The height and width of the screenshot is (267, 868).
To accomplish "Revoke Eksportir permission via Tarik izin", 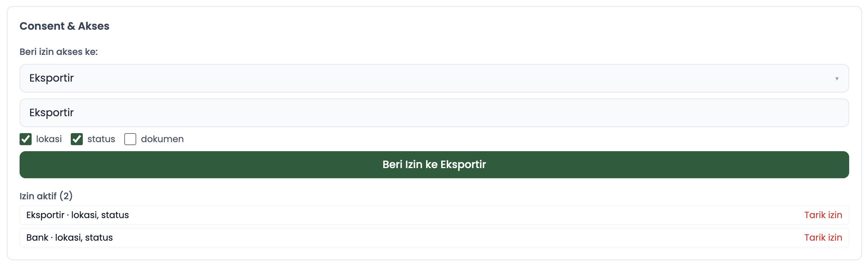I will (x=823, y=215).
